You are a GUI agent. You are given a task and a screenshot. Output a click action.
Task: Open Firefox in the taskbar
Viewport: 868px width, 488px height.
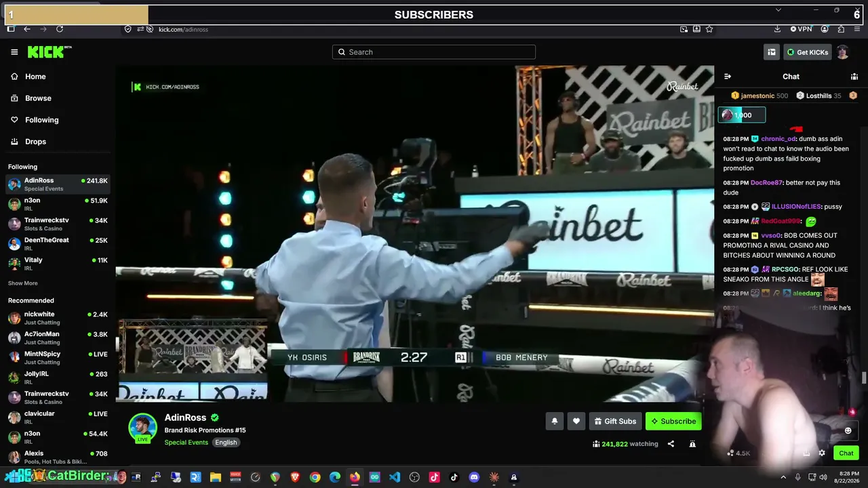point(355,477)
